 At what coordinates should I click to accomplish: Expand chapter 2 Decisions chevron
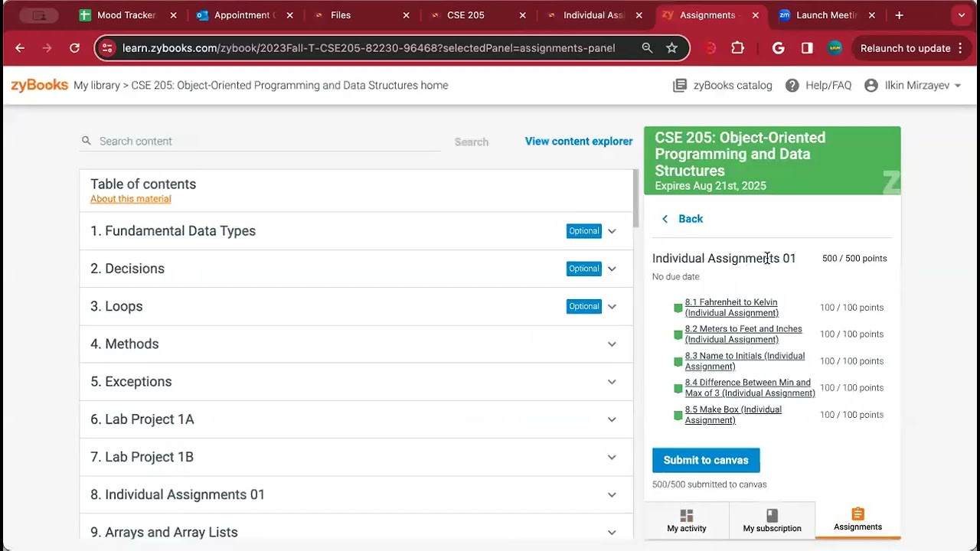coord(612,269)
